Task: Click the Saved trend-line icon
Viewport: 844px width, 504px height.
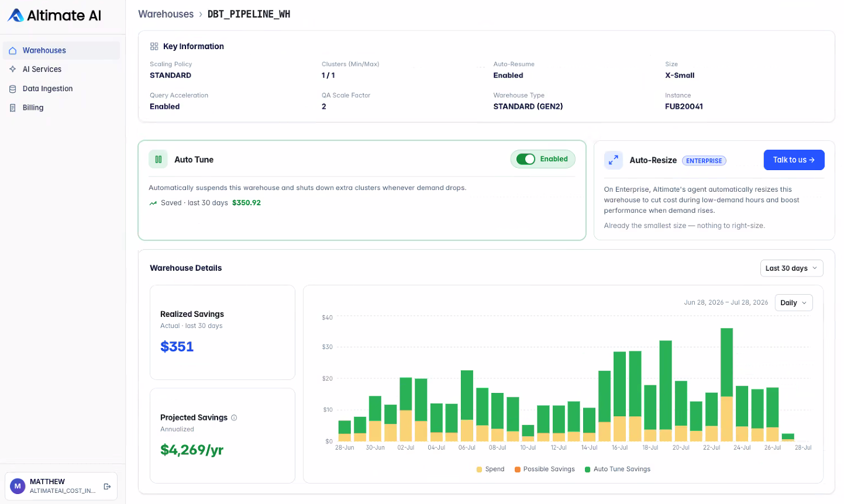Action: click(x=153, y=203)
